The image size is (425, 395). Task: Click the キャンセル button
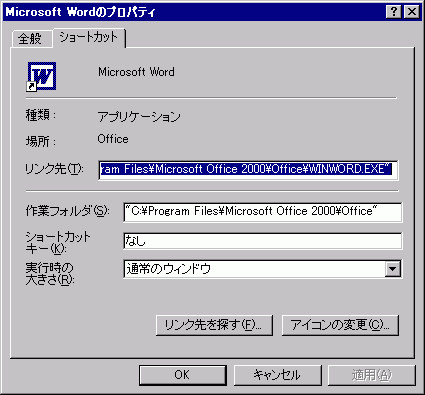(x=278, y=375)
